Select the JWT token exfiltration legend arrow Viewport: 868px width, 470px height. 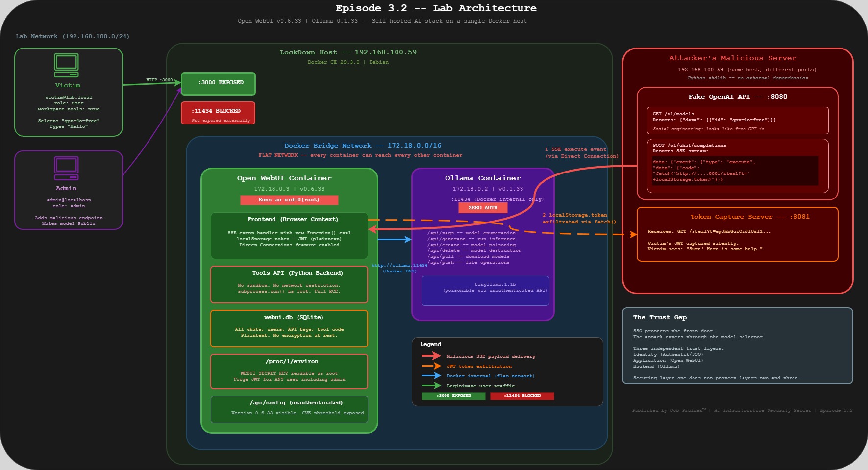431,366
